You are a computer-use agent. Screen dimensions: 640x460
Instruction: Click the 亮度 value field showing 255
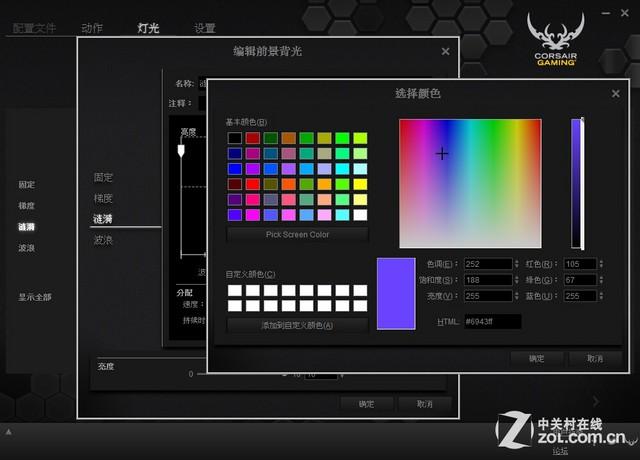coord(488,296)
